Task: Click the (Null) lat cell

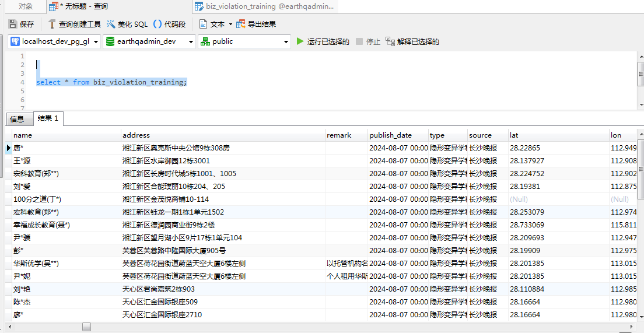Action: (559, 199)
